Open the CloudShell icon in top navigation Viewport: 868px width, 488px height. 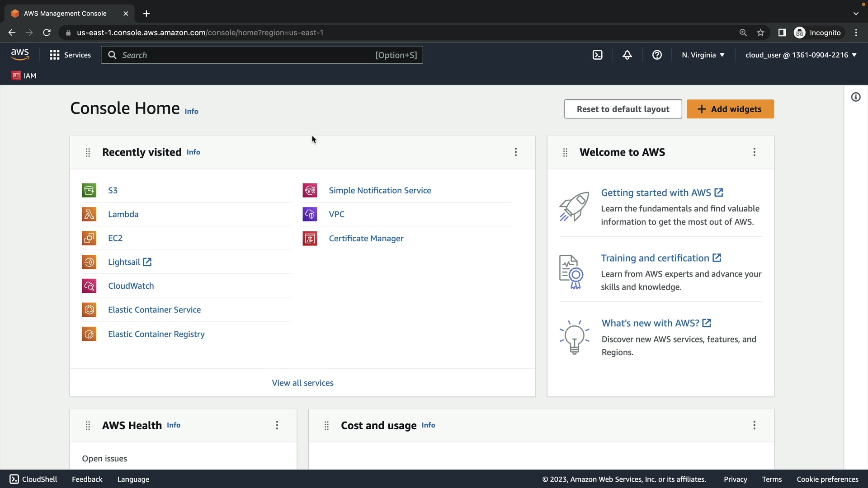(598, 55)
